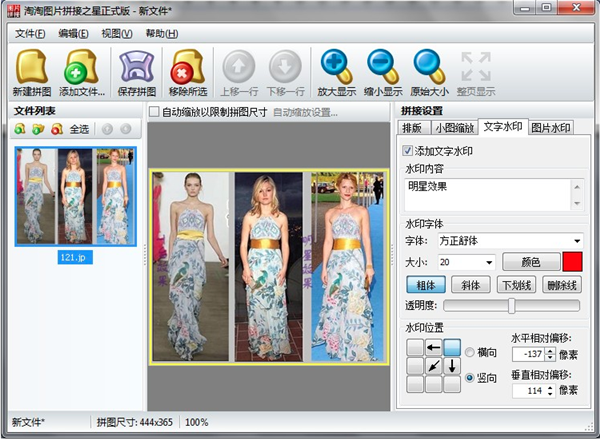Select left-arrow watermark position cell
Image resolution: width=600 pixels, height=440 pixels.
coord(435,348)
